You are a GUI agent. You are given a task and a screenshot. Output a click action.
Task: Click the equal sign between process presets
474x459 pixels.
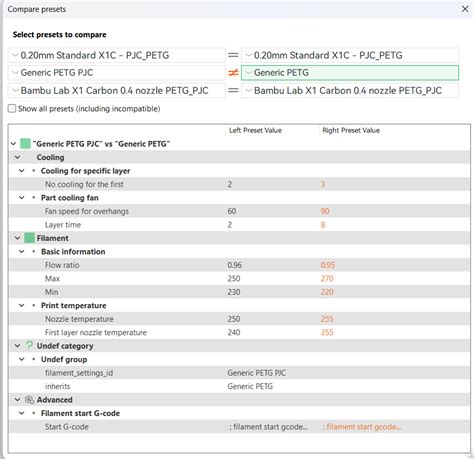pos(233,55)
